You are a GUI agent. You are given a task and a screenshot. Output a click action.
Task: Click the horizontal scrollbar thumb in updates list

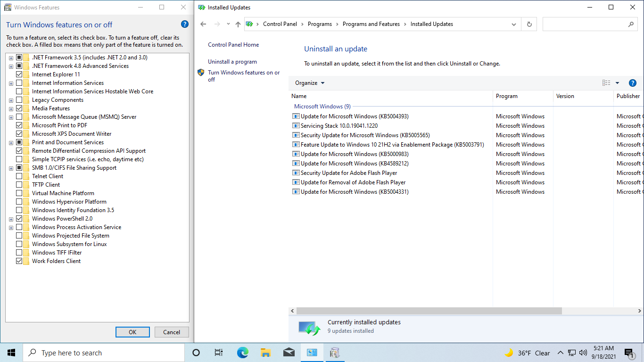[x=429, y=311]
